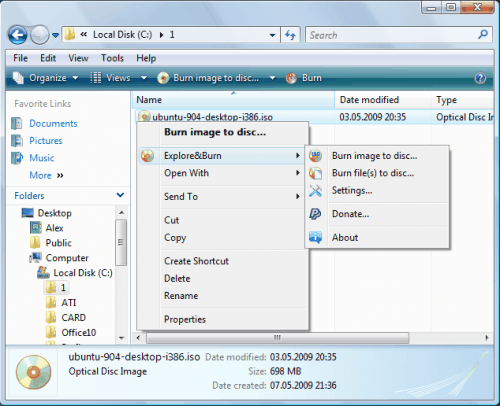Image resolution: width=500 pixels, height=406 pixels.
Task: Open the Tools menu
Action: [x=112, y=58]
